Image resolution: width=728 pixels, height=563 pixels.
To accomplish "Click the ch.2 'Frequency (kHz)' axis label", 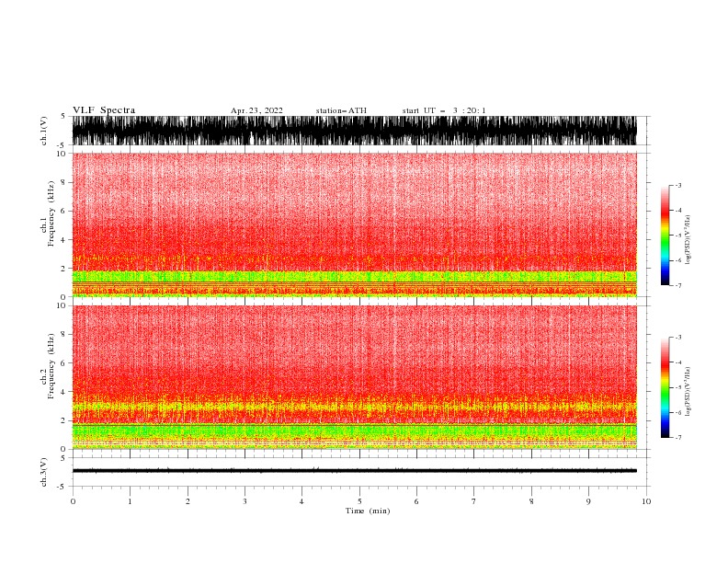I will coord(51,365).
